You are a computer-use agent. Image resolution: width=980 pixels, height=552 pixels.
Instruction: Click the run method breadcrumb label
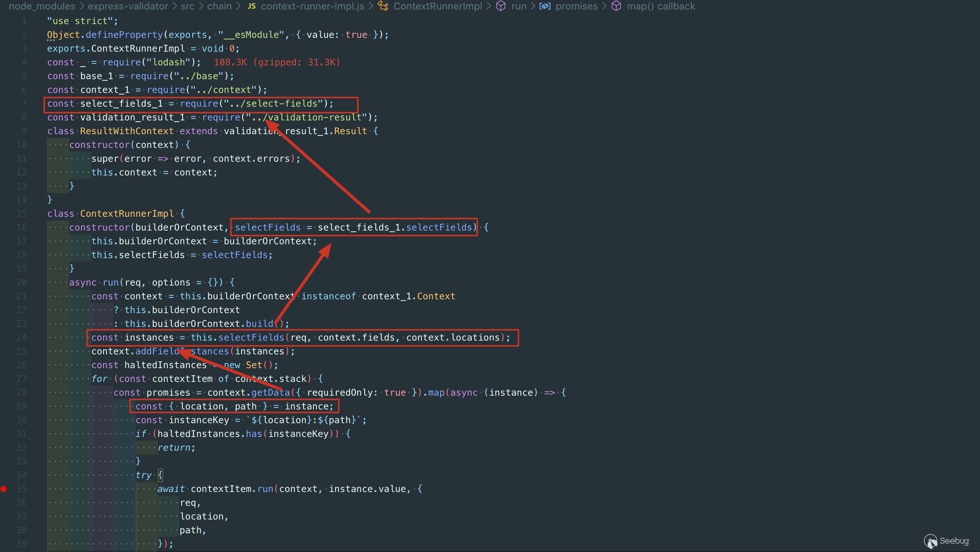[518, 6]
